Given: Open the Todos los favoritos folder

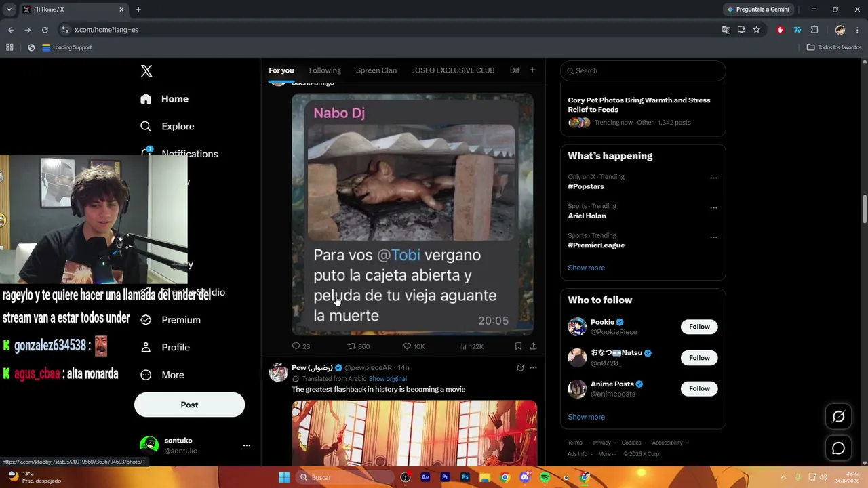Looking at the screenshot, I should (834, 47).
